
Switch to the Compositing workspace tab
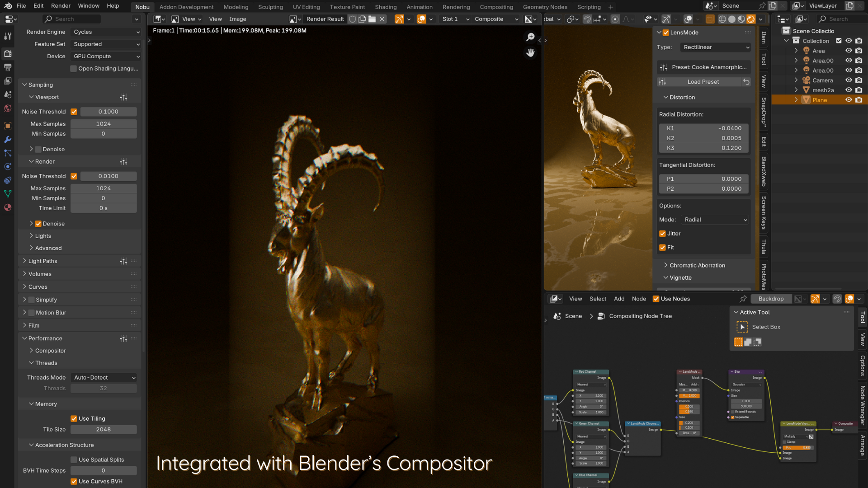click(496, 7)
